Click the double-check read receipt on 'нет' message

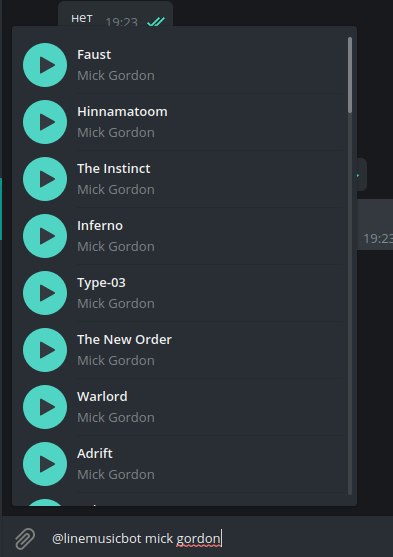156,22
